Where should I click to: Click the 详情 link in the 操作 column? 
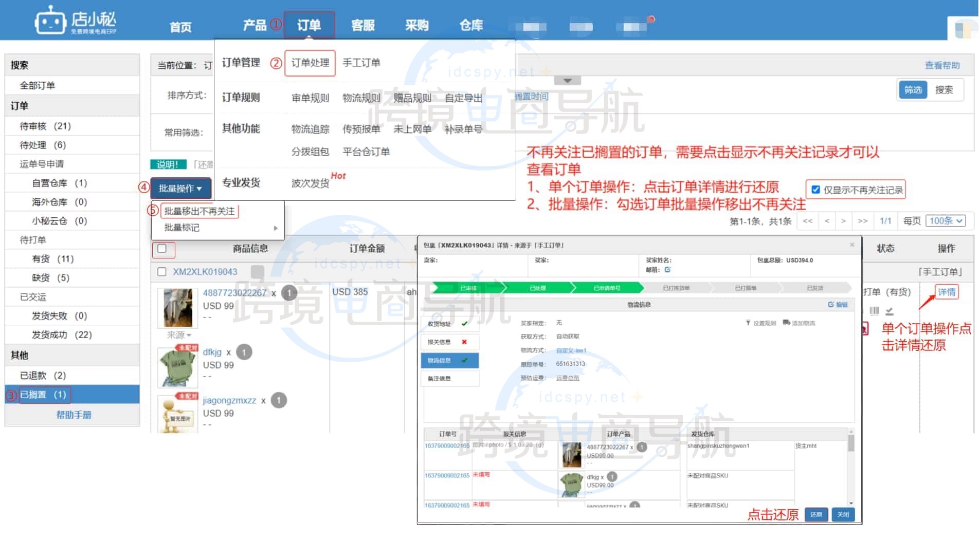(x=946, y=292)
